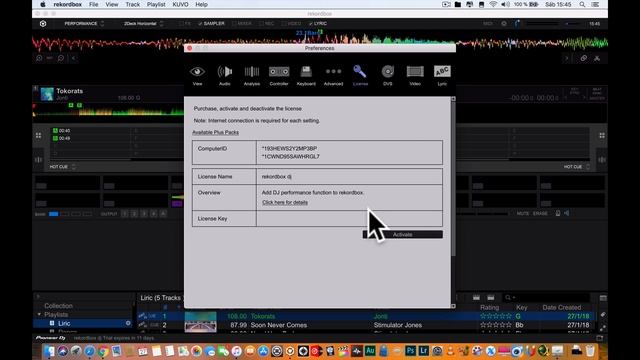Image resolution: width=640 pixels, height=360 pixels.
Task: Click the MUTE button on sampler
Action: [522, 213]
